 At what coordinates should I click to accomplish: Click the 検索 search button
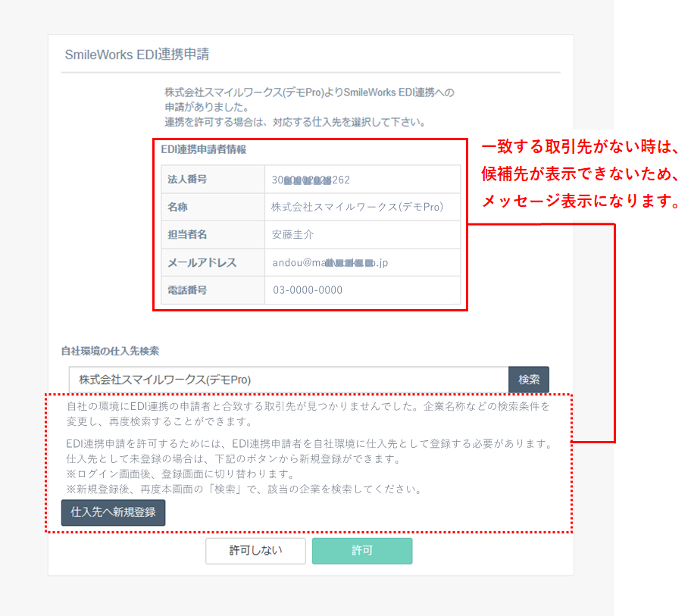click(528, 380)
